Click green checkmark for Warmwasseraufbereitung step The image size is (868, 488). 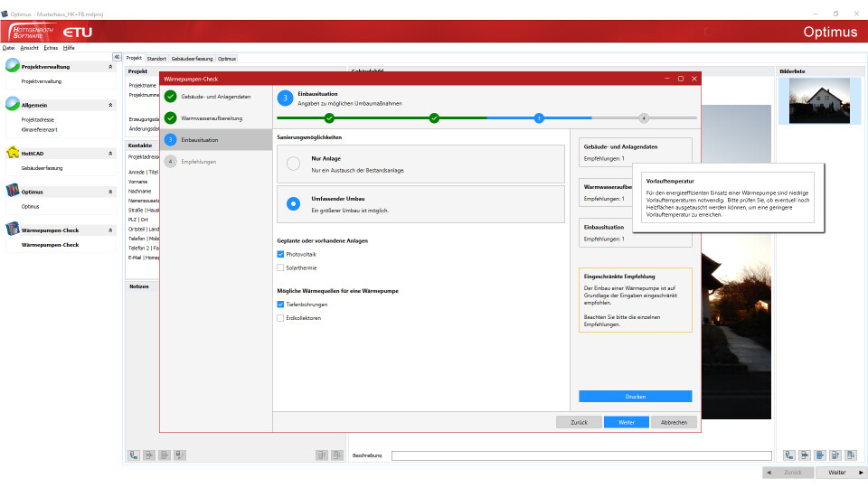(170, 117)
